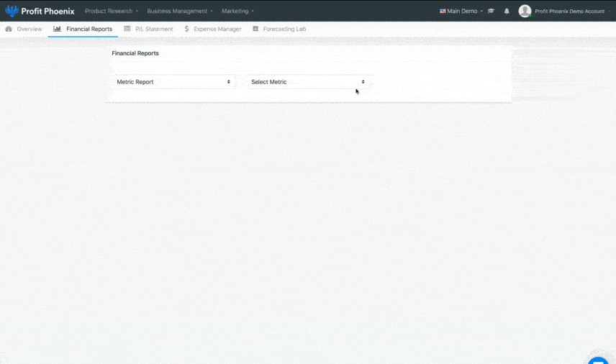Click the Profit Phoenix logo
Screen dimensions: 616x364
40,11
